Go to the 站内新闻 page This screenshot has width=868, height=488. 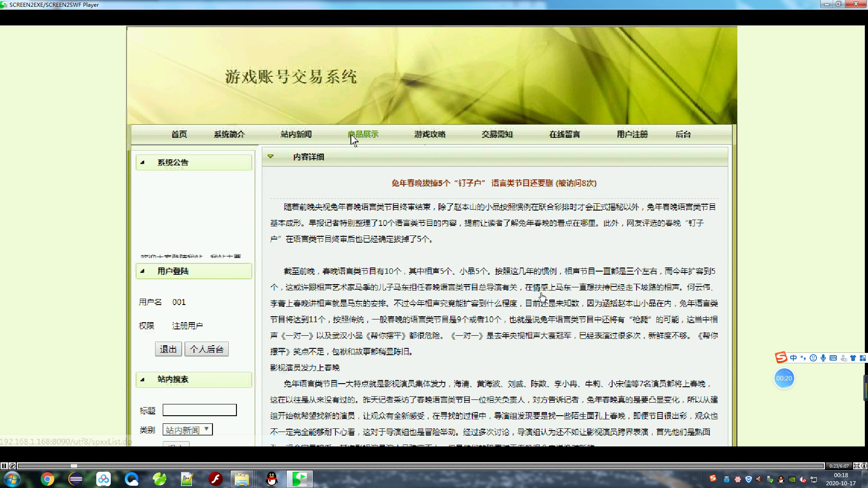coord(296,134)
